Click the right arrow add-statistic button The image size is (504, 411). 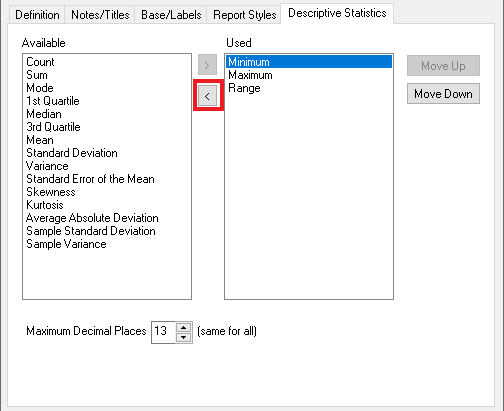pyautogui.click(x=207, y=65)
